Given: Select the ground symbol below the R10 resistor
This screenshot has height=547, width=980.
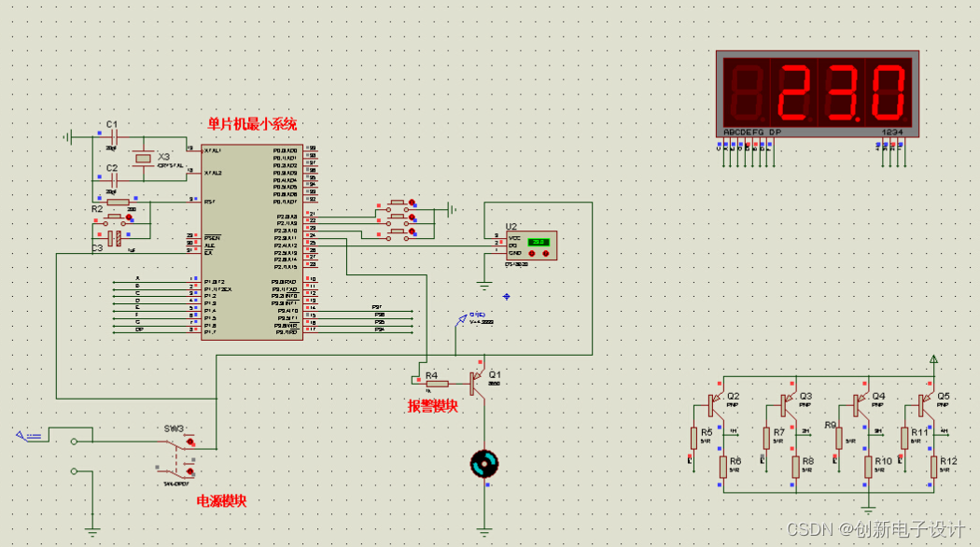Looking at the screenshot, I should [868, 510].
